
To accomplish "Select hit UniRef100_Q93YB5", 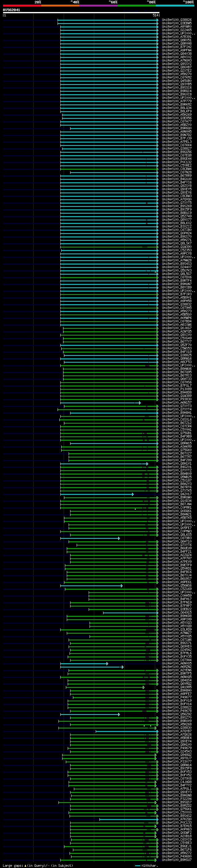I will coord(176,84).
